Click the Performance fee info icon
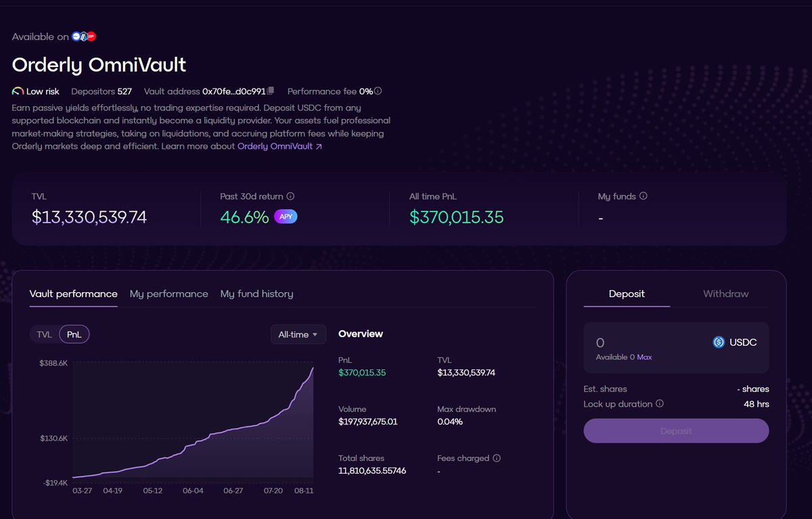This screenshot has width=812, height=519. coord(378,91)
